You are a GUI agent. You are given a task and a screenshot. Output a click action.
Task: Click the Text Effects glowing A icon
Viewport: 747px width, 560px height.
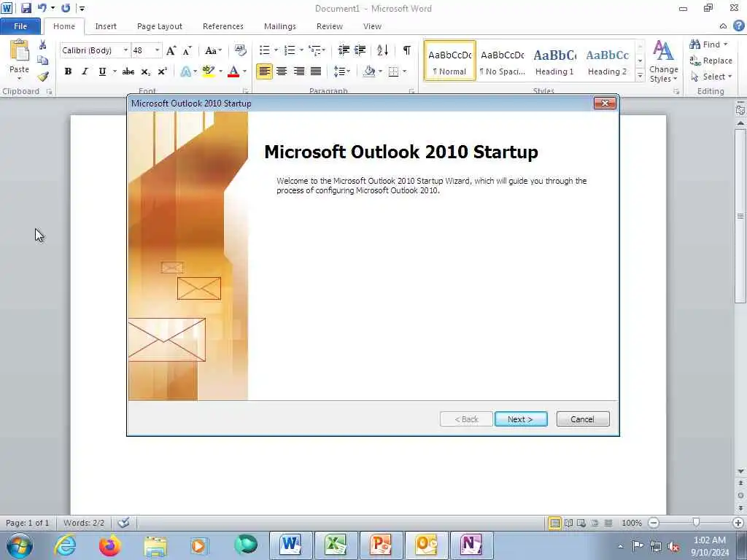click(x=186, y=71)
